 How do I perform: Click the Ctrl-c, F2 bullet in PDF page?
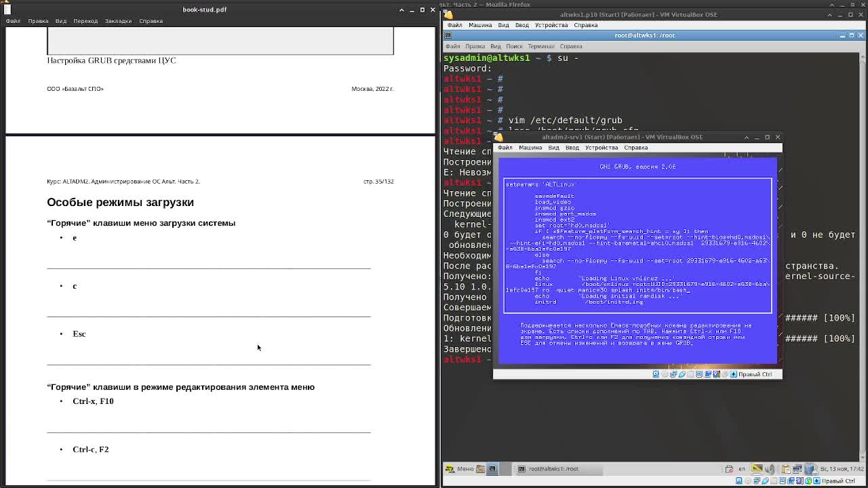coord(90,449)
